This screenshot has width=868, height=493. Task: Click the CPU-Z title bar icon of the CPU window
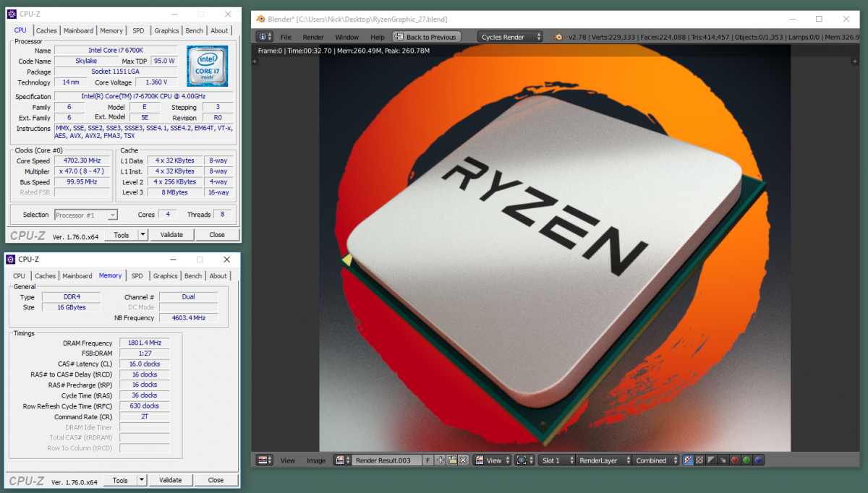click(11, 14)
